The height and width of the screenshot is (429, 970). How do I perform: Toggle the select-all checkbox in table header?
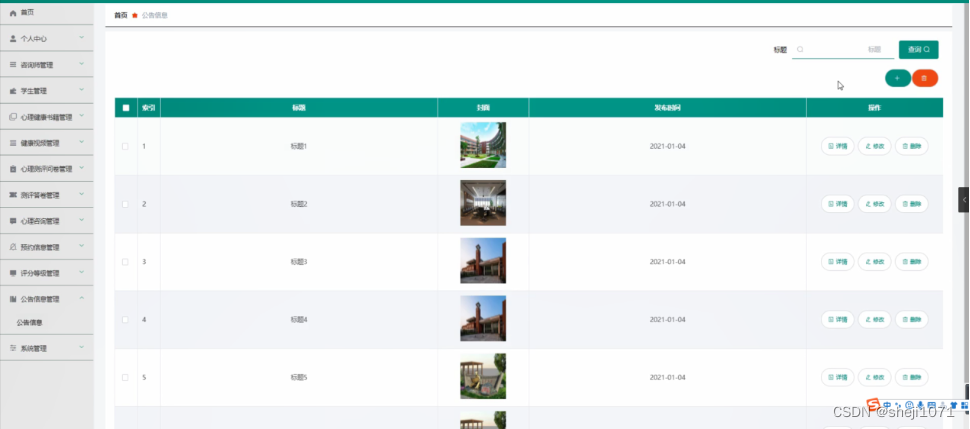pos(126,108)
